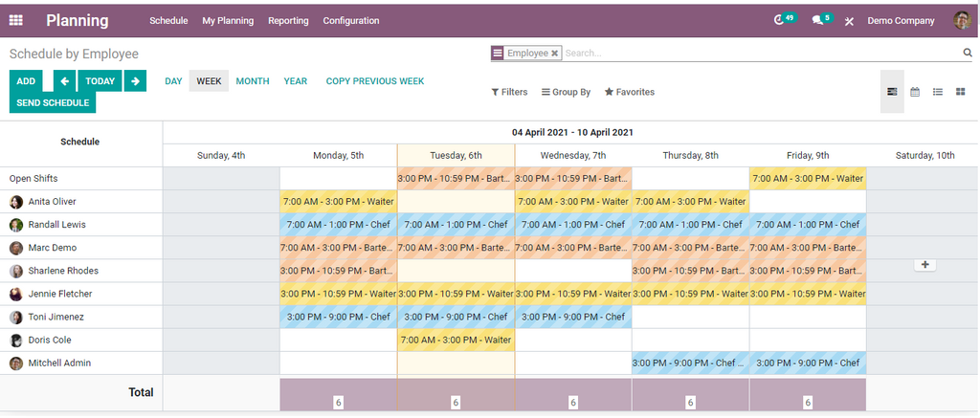Open the apps grid menu icon

pyautogui.click(x=16, y=20)
